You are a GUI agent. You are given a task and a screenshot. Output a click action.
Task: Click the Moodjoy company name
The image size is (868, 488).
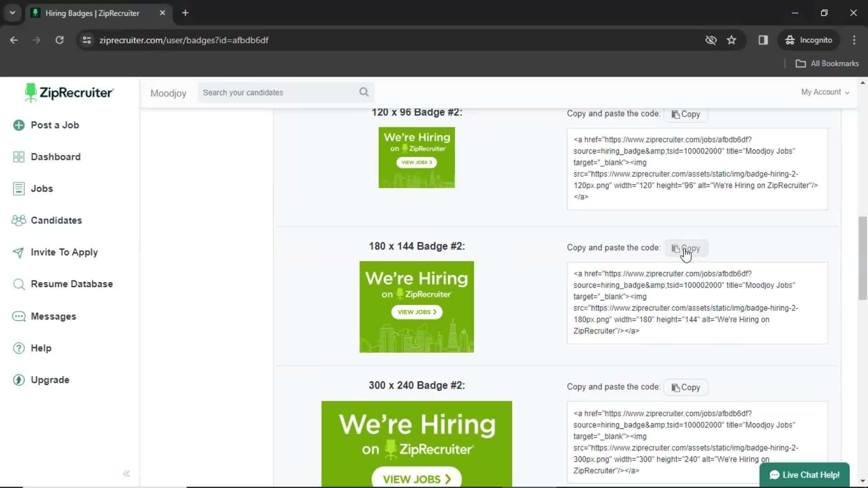pyautogui.click(x=168, y=93)
